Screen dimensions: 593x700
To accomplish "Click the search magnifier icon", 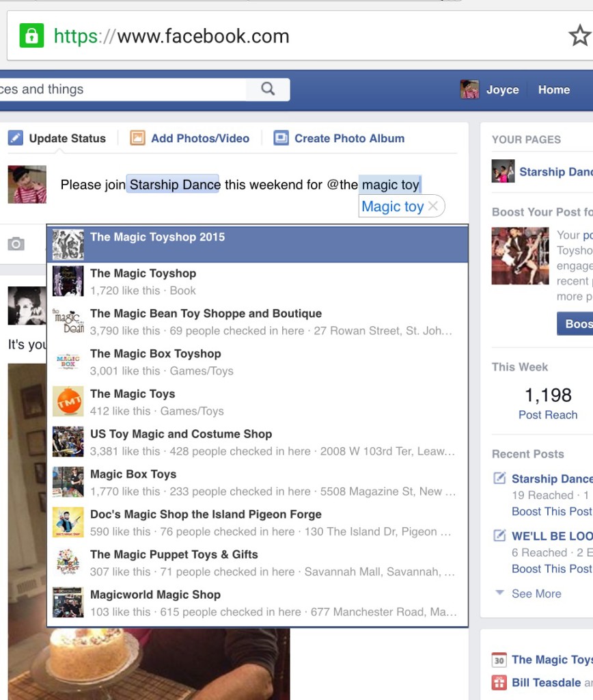I will tap(268, 89).
